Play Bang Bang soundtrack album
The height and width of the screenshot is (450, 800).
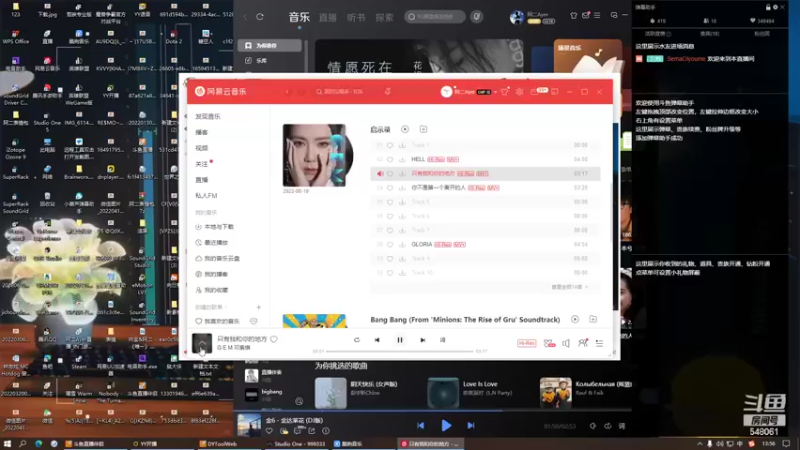(x=575, y=319)
